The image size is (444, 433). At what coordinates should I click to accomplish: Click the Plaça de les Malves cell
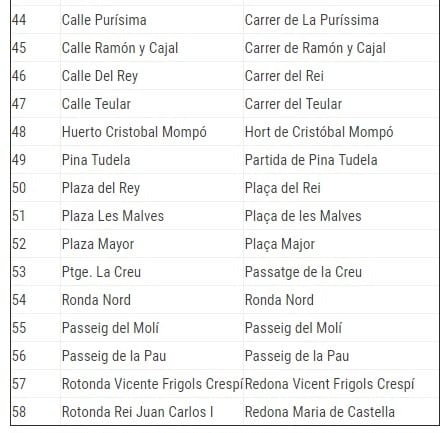(341, 216)
